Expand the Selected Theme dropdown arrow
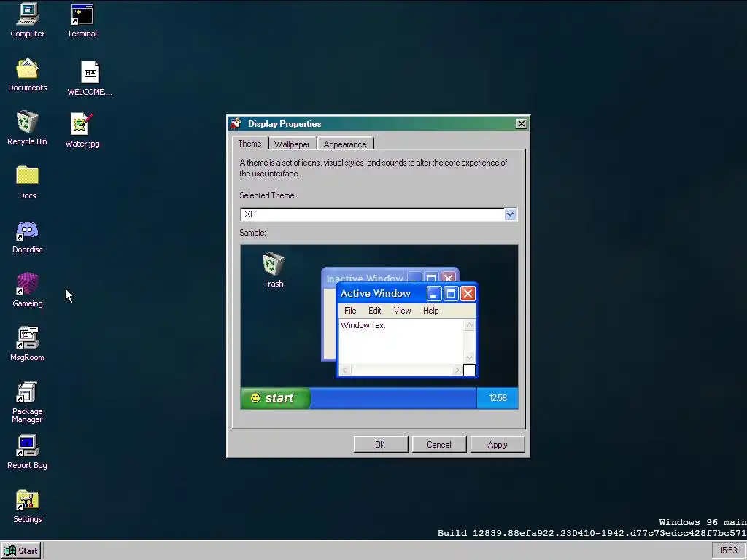 tap(510, 214)
